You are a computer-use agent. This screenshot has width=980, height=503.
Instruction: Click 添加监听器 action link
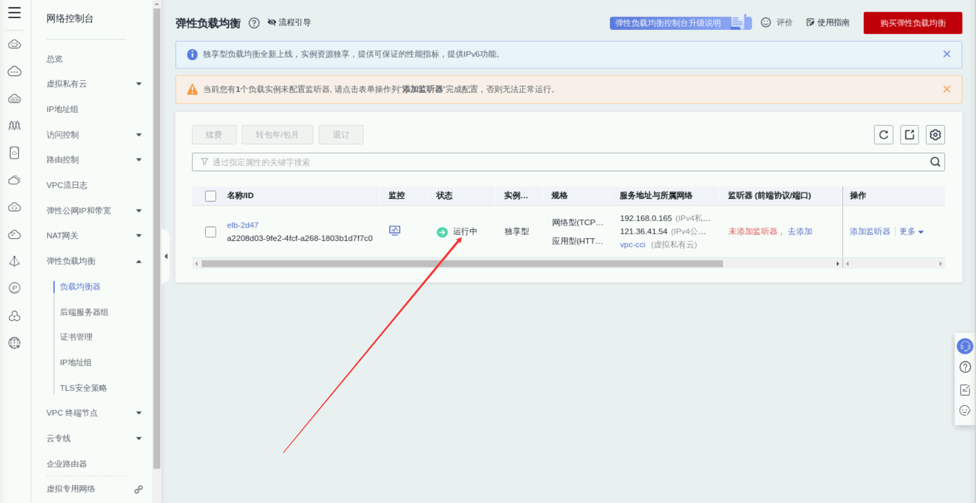(870, 232)
